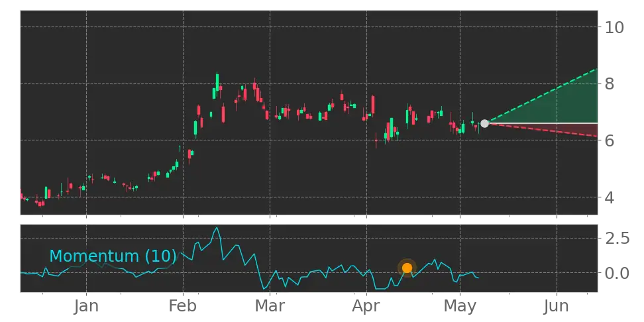
Task: Click the "Jan" x-axis label
Action: point(86,306)
